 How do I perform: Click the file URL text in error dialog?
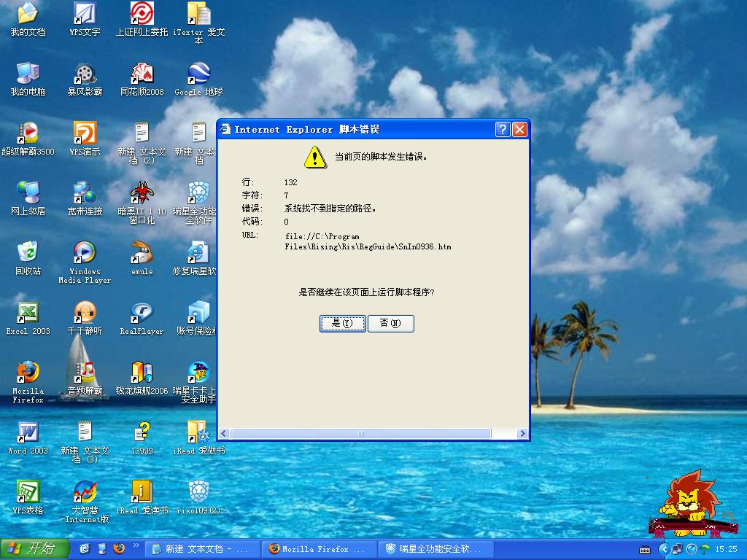(x=368, y=241)
